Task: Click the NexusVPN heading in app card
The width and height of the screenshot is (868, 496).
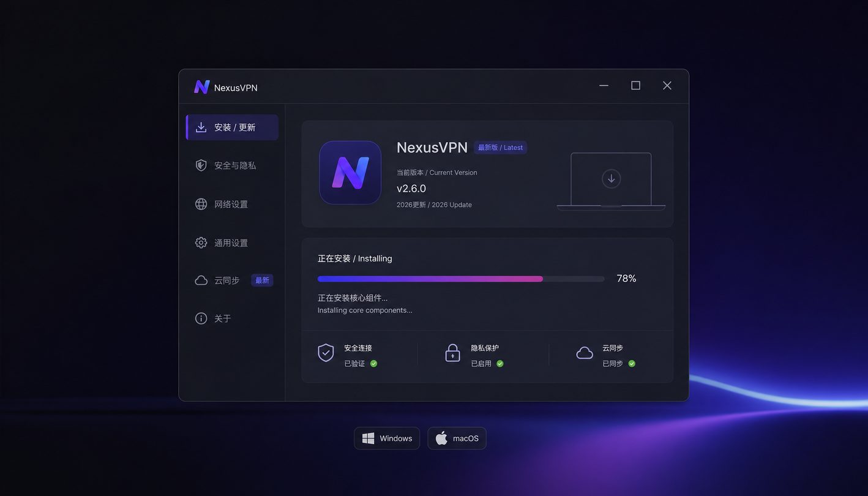Action: tap(432, 148)
